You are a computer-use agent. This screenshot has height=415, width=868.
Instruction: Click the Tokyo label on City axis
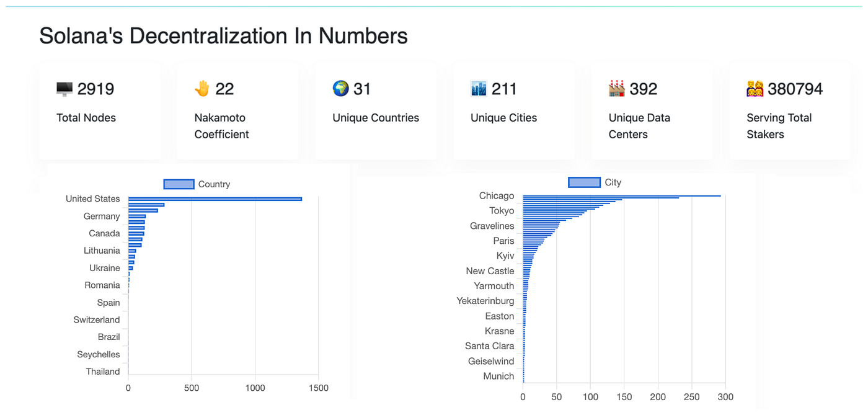[x=502, y=211]
